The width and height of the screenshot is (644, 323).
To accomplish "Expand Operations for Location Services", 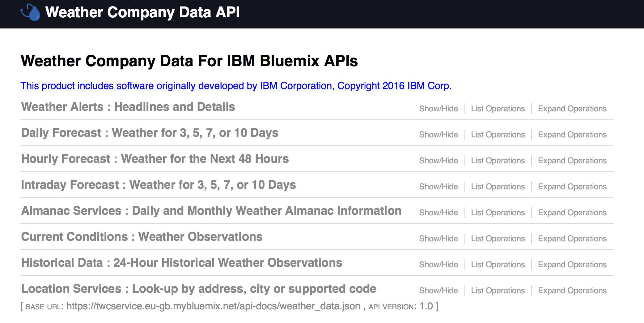I will point(572,291).
